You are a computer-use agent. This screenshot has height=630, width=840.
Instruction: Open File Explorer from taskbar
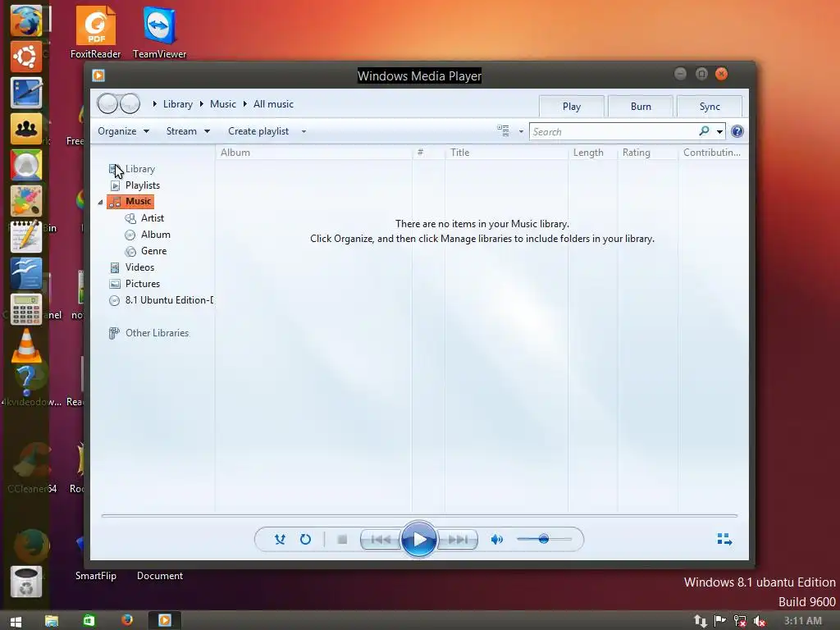click(52, 620)
